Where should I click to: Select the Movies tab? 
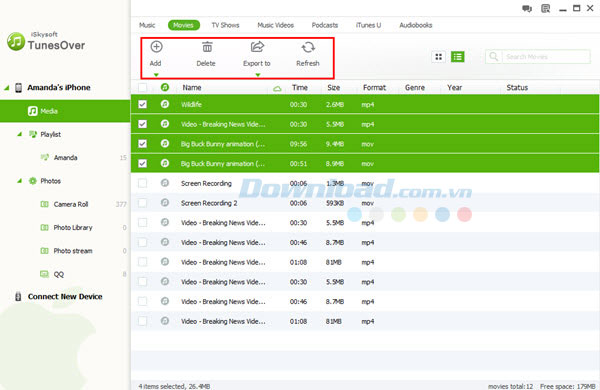[x=184, y=25]
